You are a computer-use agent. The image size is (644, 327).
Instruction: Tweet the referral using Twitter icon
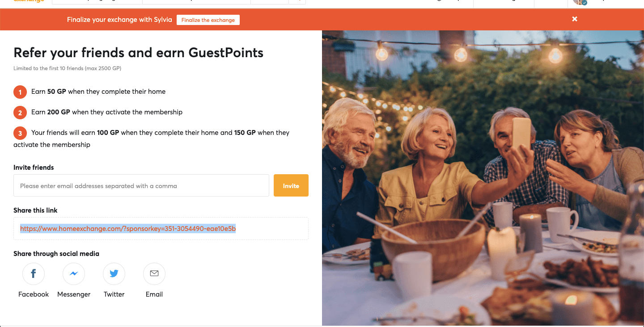pos(114,274)
